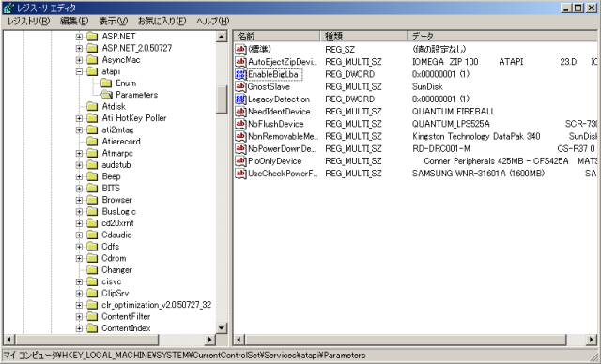
Task: Click tree pane scroll up arrow
Action: 222,37
